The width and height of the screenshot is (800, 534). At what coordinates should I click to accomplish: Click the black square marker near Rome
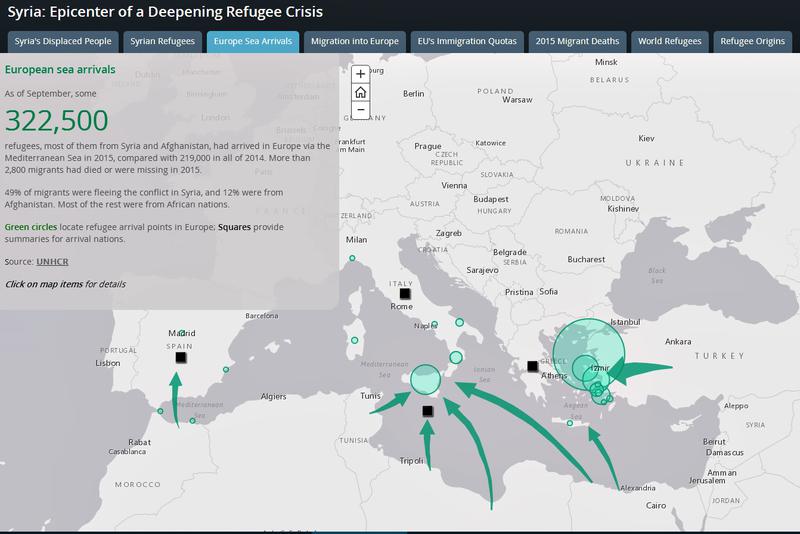[x=405, y=295]
